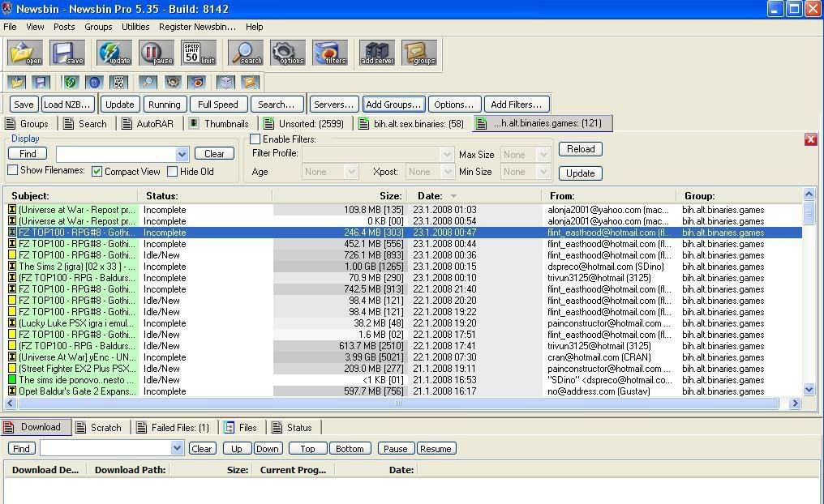Close the post list with red X
824x504 pixels.
pos(810,139)
